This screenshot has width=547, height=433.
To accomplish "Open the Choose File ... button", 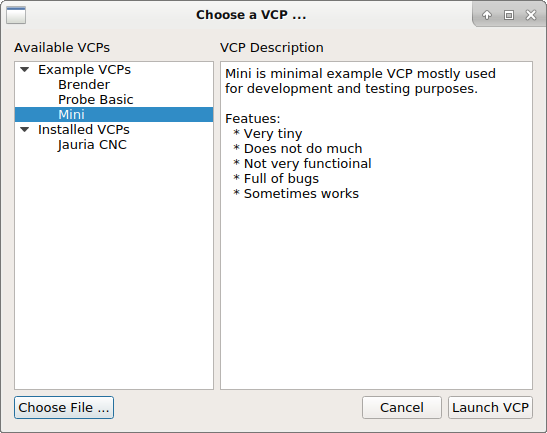I will (x=64, y=407).
